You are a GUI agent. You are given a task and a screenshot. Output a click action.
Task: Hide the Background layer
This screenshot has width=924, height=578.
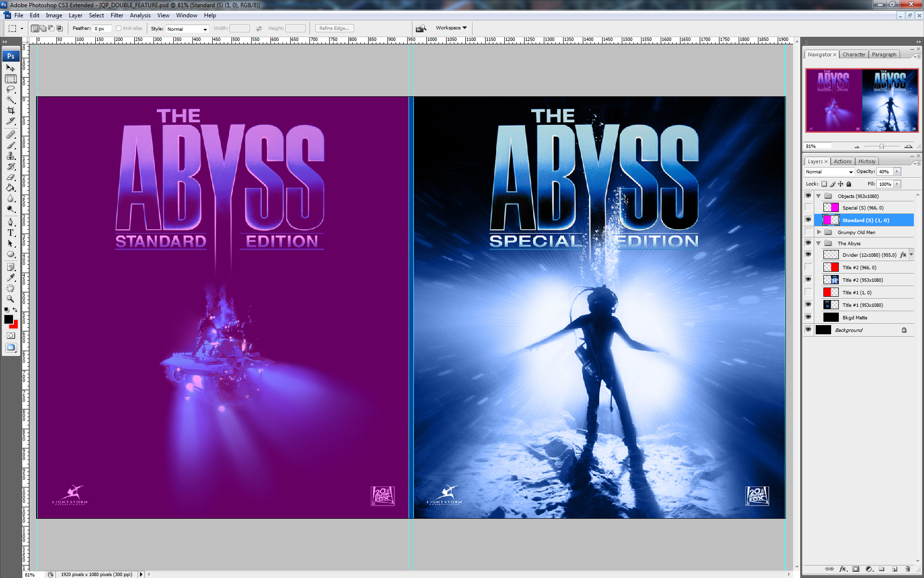808,329
